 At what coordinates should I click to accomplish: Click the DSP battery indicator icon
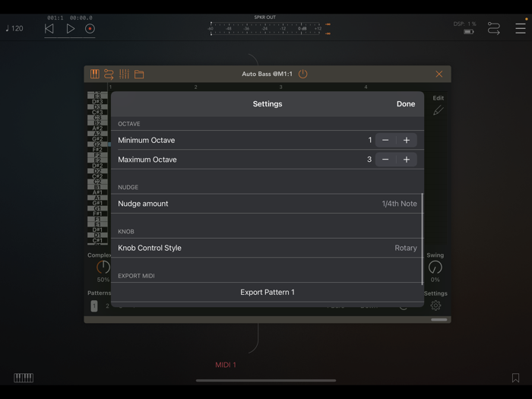[469, 32]
